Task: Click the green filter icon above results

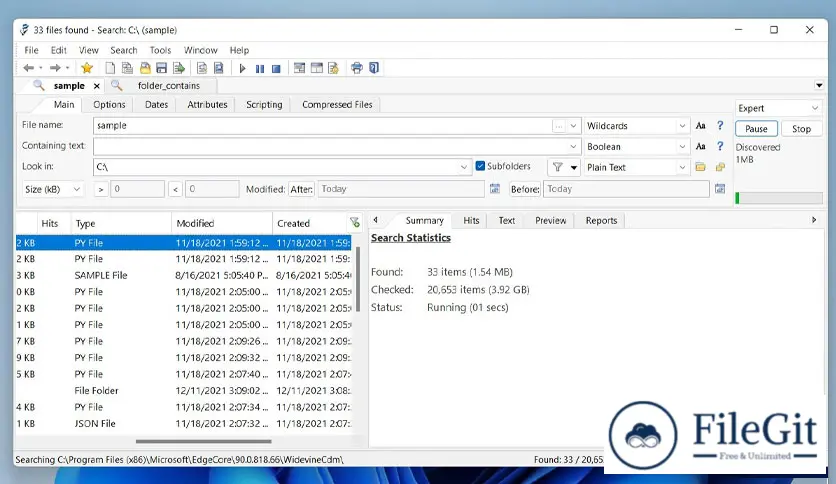Action: click(x=355, y=222)
